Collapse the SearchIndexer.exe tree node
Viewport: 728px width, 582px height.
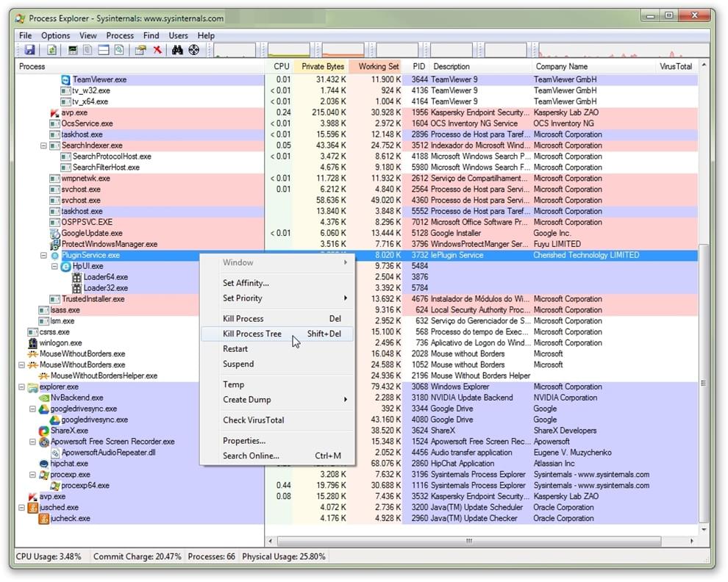43,145
